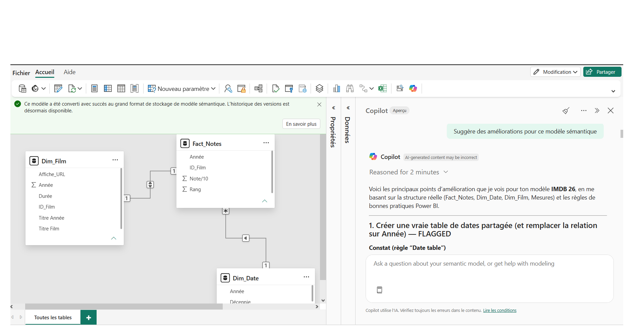Open the Nouveau paramètre dropdown
This screenshot has height=331, width=644.
point(181,89)
